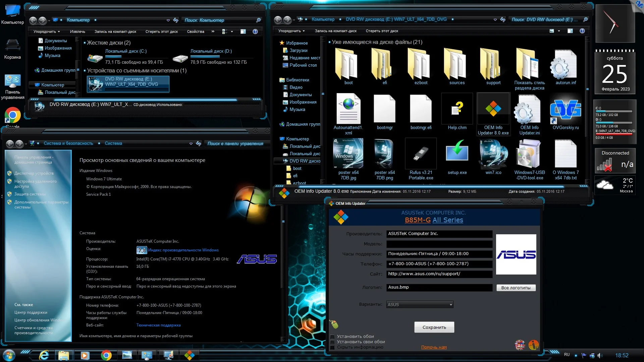Click the 'Помочь нам' link
644x362 pixels.
[x=434, y=347]
